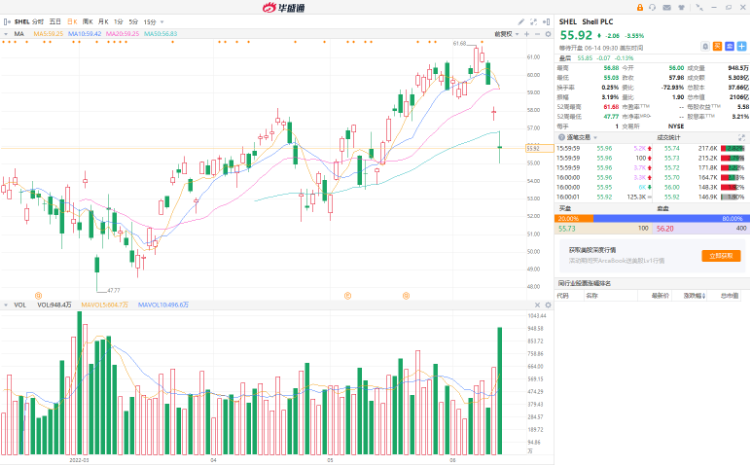Screen dimensions: 750x465
Task: Click the compact-mode arrows icon in title bar
Action: 699,8
